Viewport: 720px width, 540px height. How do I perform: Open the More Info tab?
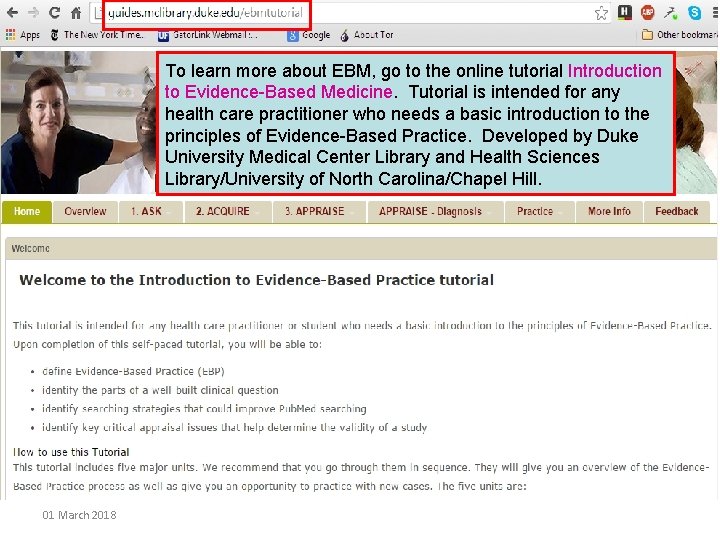(x=609, y=212)
